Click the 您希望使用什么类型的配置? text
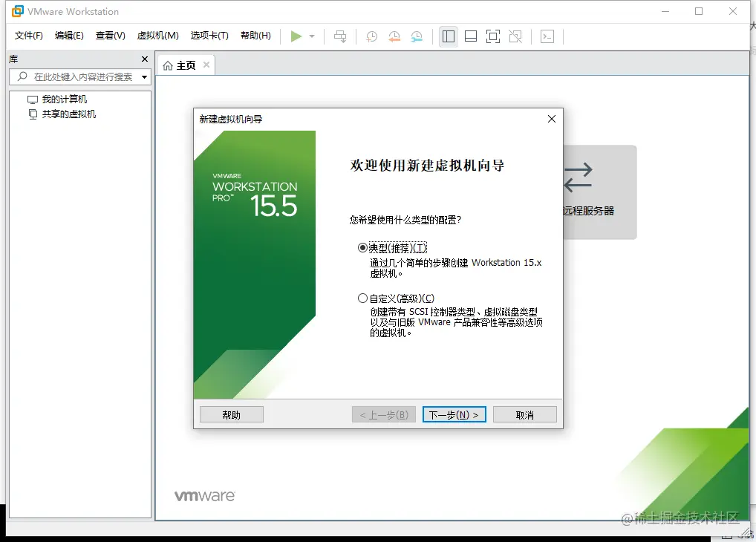This screenshot has width=756, height=542. click(405, 220)
